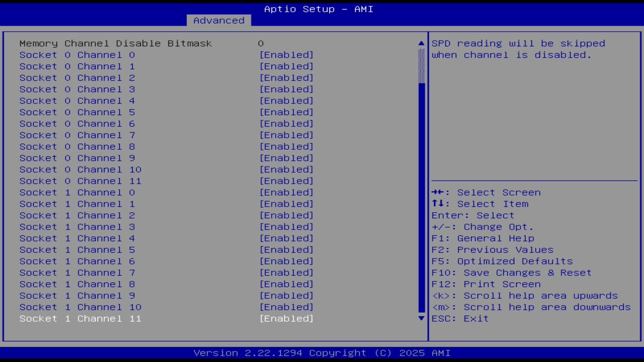Switch to the Advanced tab

click(x=218, y=20)
